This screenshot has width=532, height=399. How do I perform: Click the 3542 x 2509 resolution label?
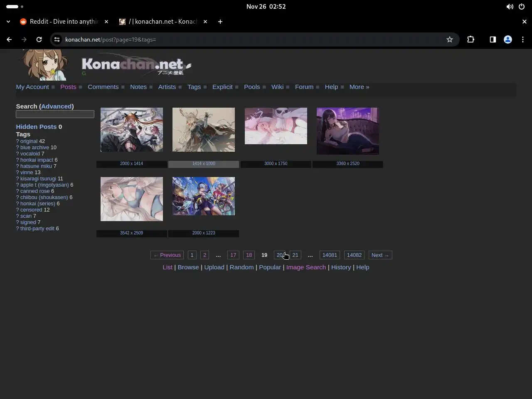(132, 233)
